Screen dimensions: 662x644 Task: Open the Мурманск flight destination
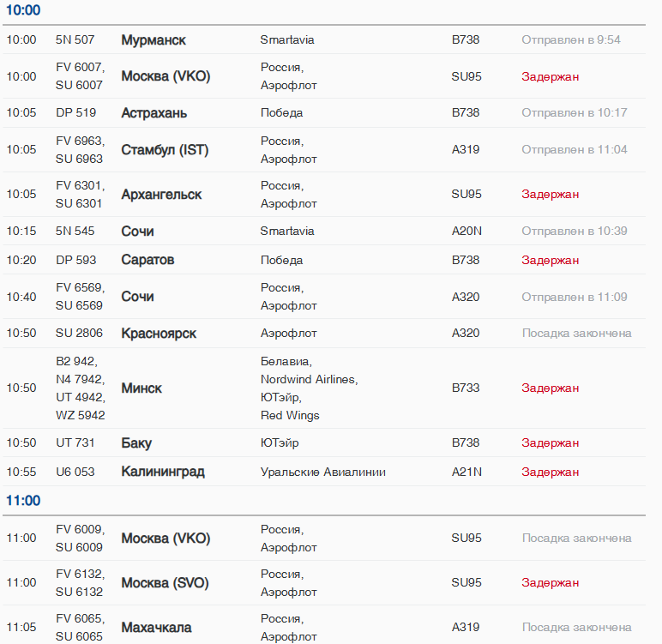(x=153, y=40)
